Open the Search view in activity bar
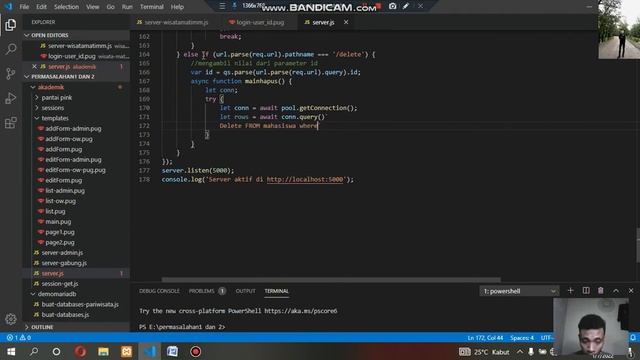 coord(11,49)
